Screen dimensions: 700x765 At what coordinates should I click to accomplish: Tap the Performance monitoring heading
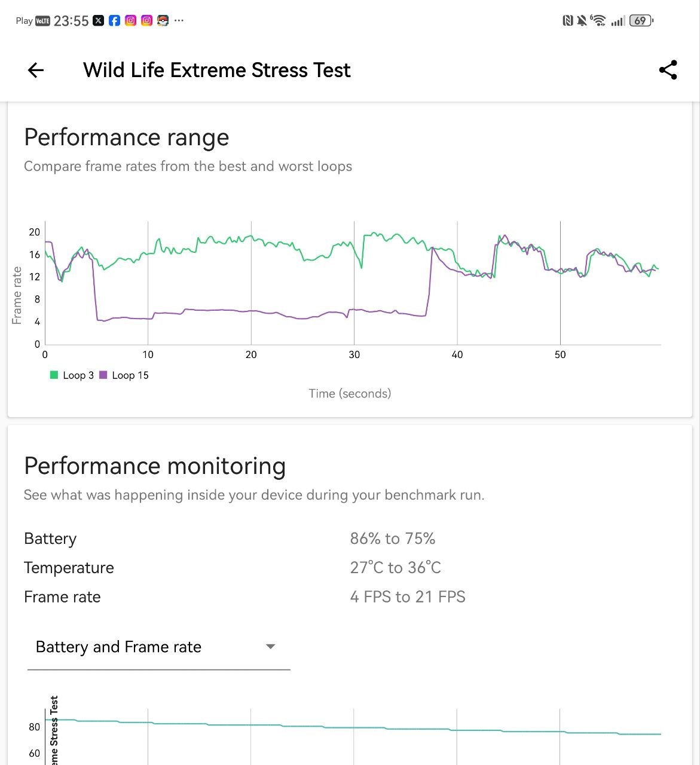155,466
